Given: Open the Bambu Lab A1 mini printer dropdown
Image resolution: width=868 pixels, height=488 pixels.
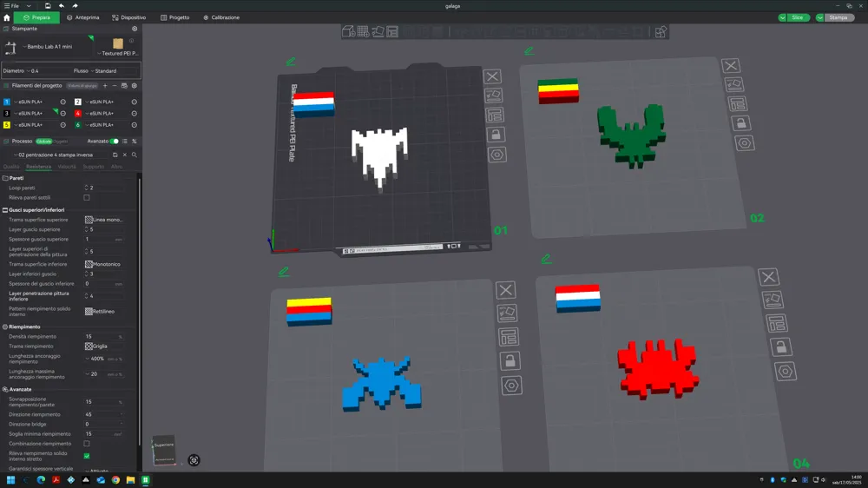Looking at the screenshot, I should coord(49,47).
